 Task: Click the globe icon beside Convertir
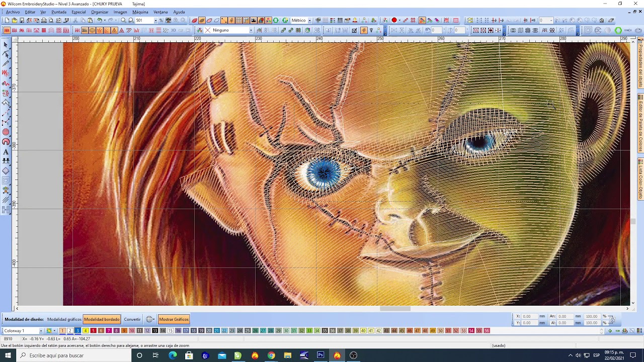149,319
